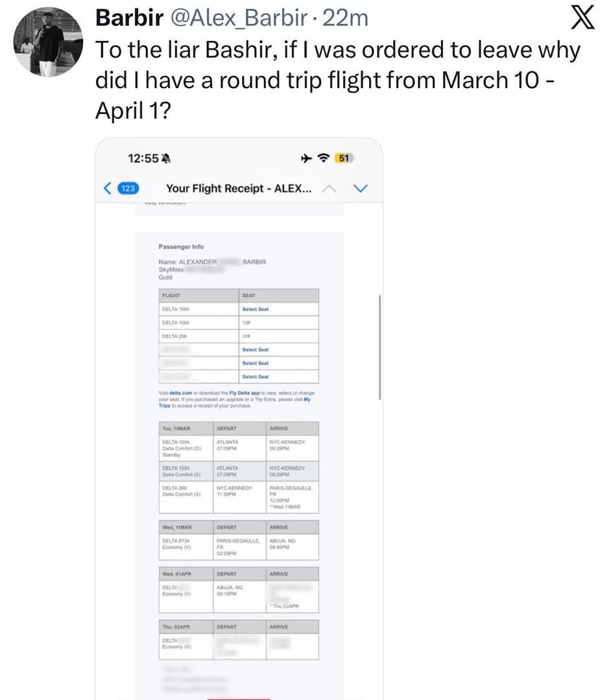Click the airplane mode status icon
This screenshot has width=611, height=700.
(x=304, y=158)
